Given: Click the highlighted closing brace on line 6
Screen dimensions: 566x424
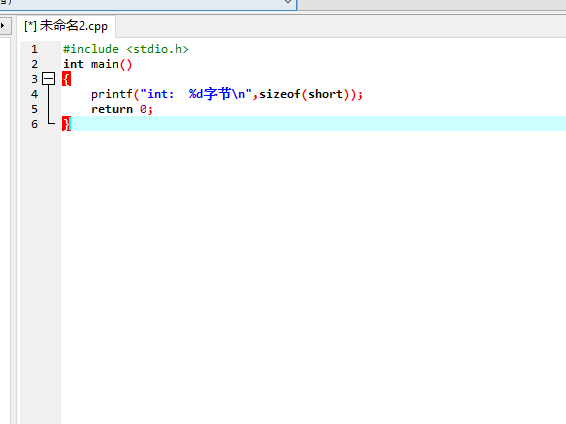Looking at the screenshot, I should [x=66, y=124].
